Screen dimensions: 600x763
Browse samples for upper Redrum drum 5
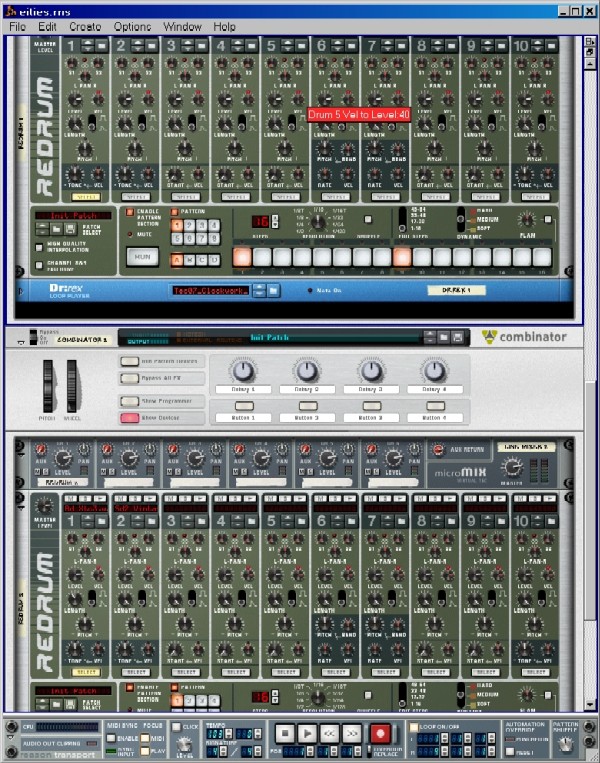click(x=301, y=46)
